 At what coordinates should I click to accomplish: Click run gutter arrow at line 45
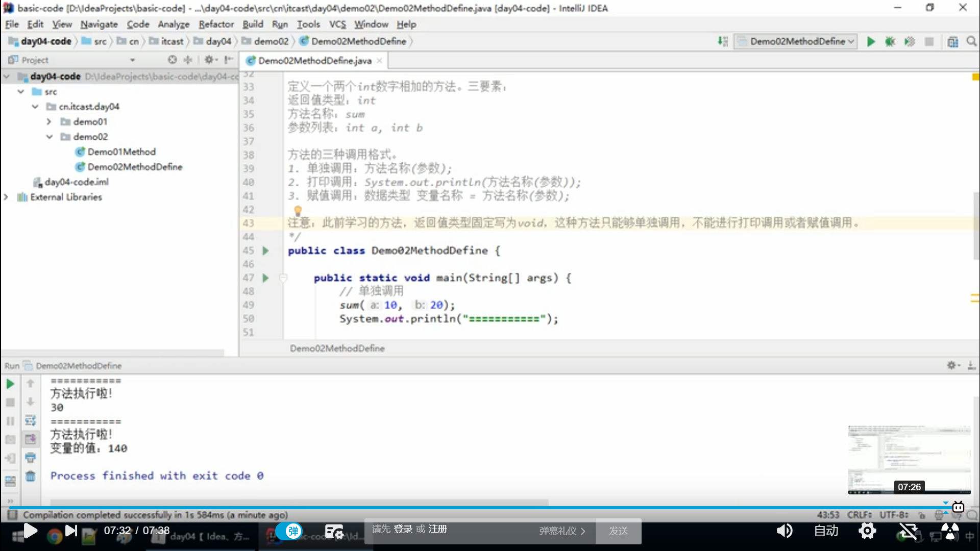[265, 251]
